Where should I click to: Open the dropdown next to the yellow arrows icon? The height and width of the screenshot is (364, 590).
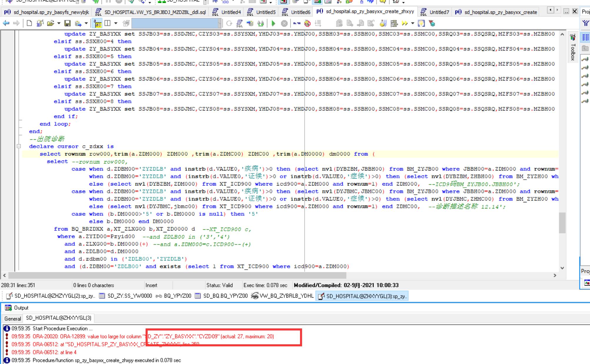(412, 23)
